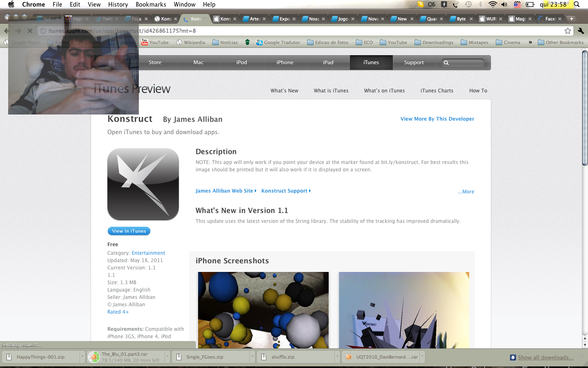Close the Artes tab
This screenshot has width=588, height=368.
264,19
